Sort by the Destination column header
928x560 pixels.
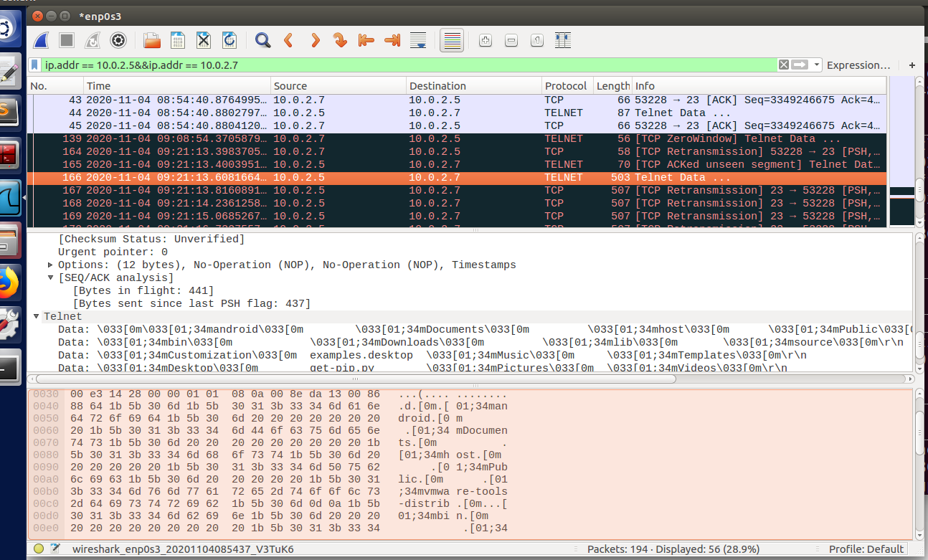pyautogui.click(x=473, y=85)
